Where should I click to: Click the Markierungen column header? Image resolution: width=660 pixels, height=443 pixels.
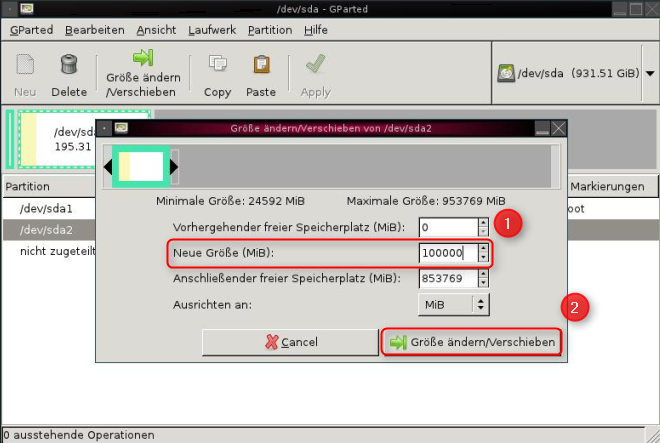click(x=612, y=187)
